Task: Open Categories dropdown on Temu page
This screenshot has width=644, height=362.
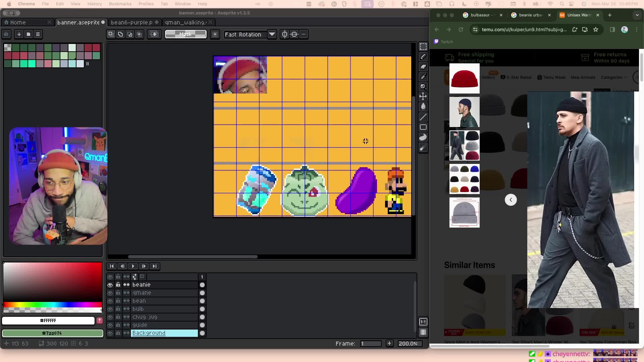Action: [x=614, y=77]
